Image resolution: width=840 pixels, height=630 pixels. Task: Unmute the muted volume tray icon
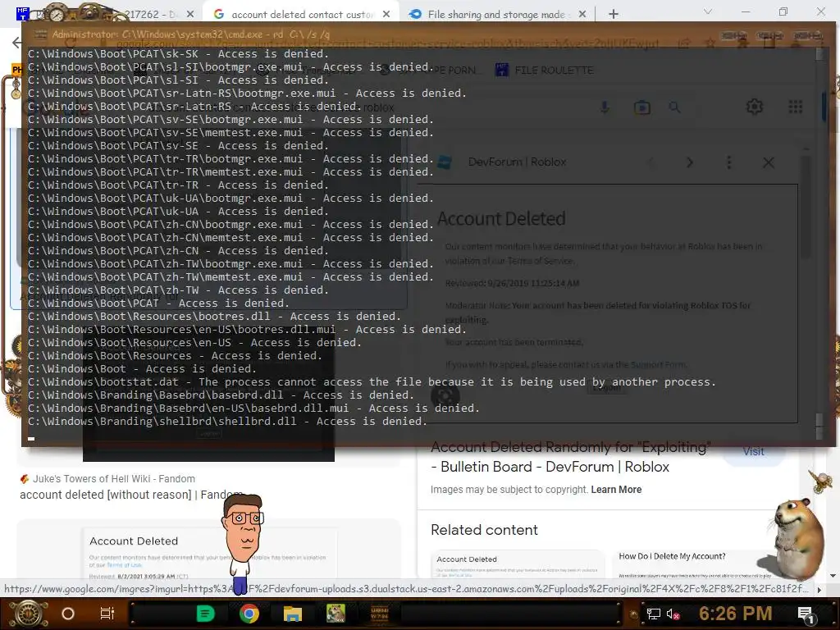[673, 614]
